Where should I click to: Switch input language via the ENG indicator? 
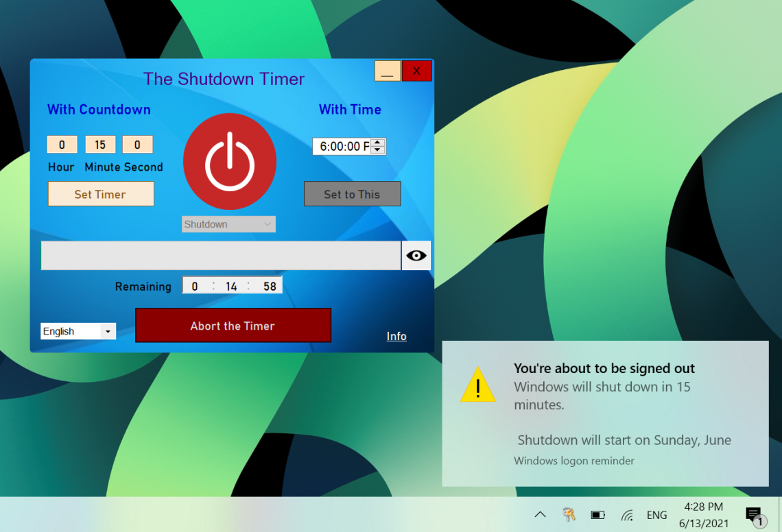coord(656,514)
